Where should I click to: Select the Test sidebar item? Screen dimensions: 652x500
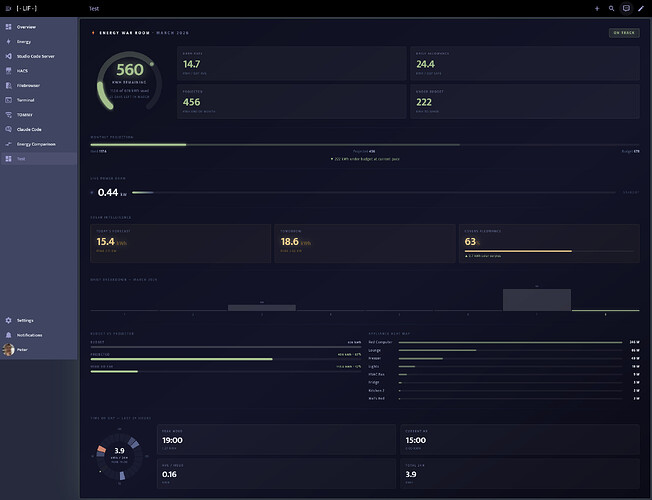click(x=39, y=158)
